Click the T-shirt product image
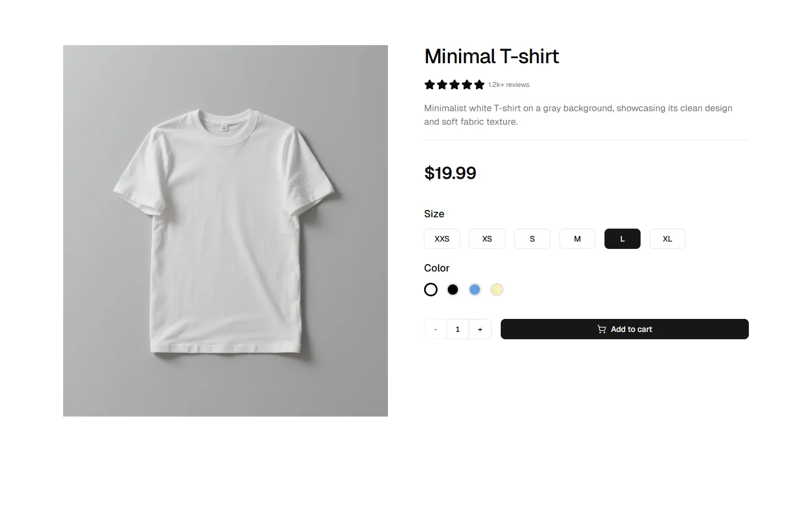812x508 pixels. pyautogui.click(x=226, y=230)
